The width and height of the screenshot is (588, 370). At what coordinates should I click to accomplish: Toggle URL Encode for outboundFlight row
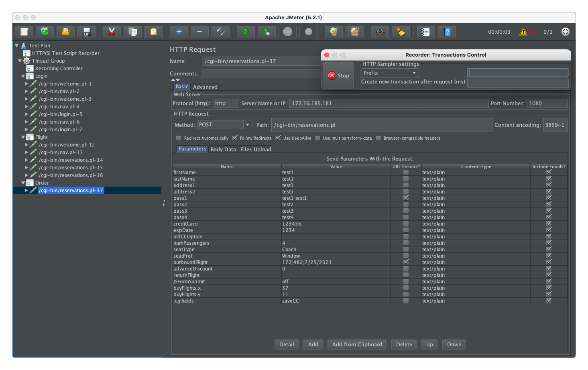[406, 262]
